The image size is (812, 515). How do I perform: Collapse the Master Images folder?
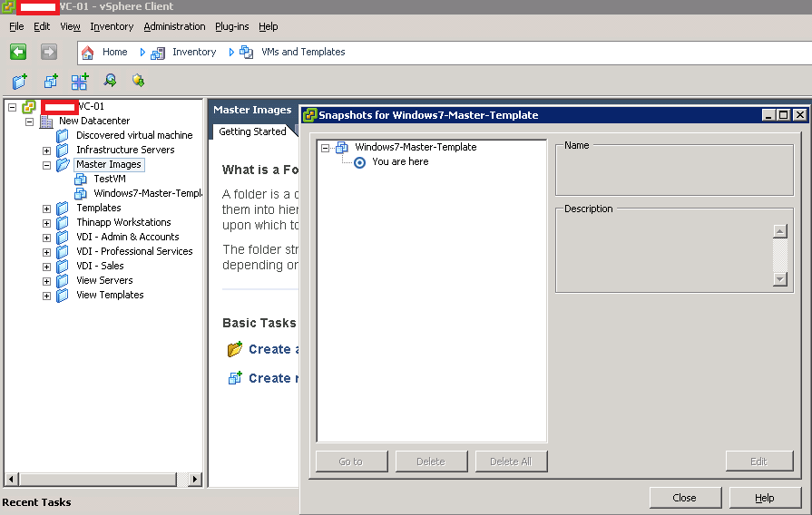click(46, 165)
